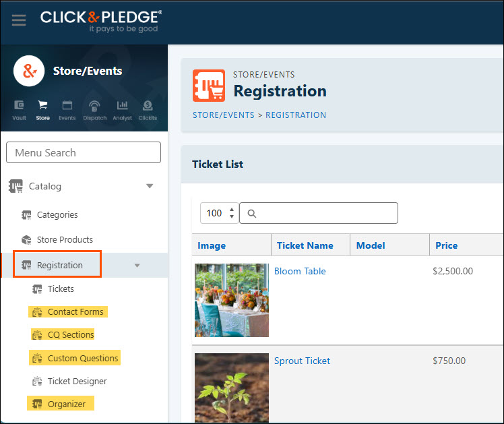
Task: Collapse the Catalog menu arrow
Action: pos(150,186)
